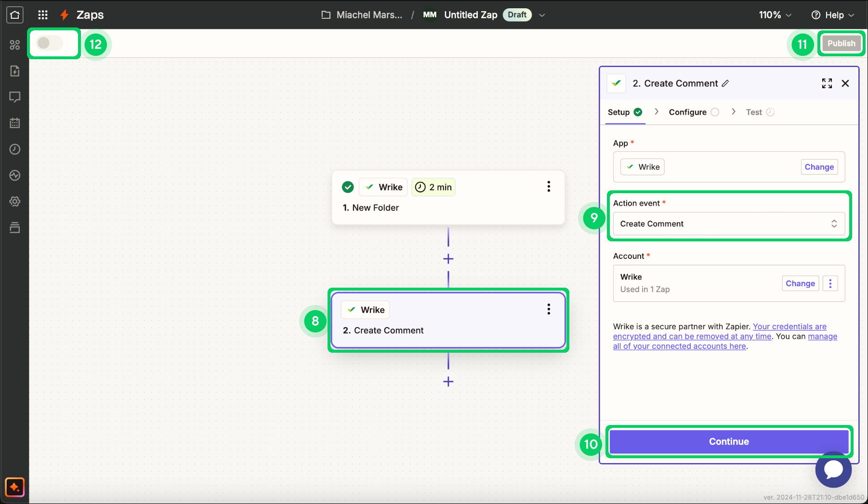This screenshot has width=868, height=504.
Task: Switch to the Configure tab
Action: pos(694,112)
